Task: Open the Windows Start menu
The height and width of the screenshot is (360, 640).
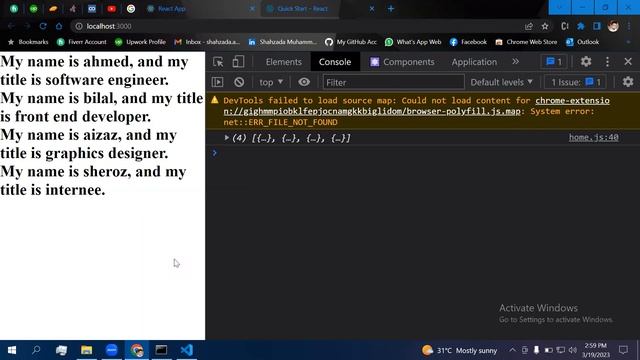Action: coord(12,350)
